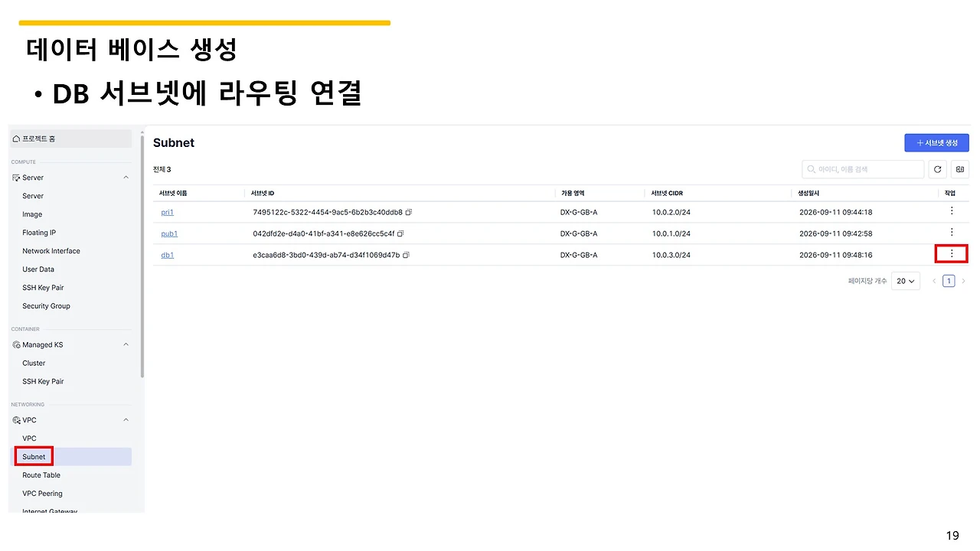Copy the db1 subnet ID
This screenshot has width=980, height=551.
407,255
